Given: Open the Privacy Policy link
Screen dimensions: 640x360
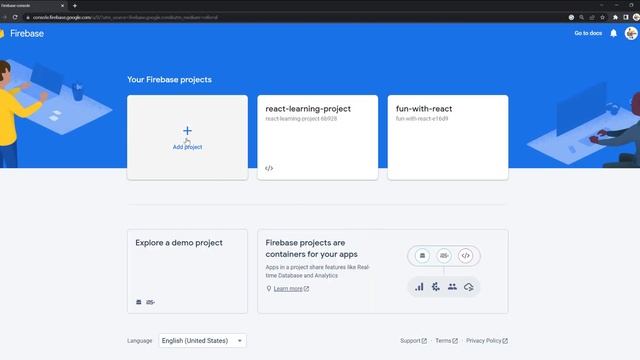Looking at the screenshot, I should (x=487, y=340).
